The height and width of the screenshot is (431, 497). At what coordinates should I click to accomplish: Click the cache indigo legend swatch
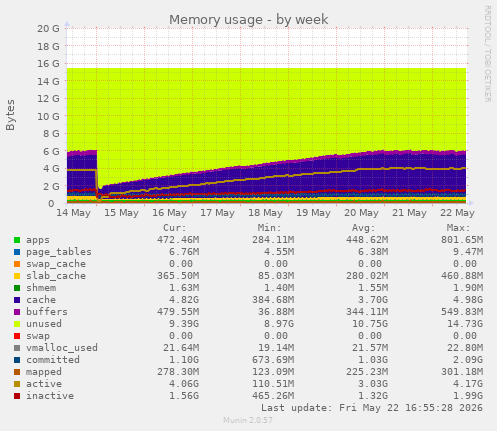click(x=17, y=300)
